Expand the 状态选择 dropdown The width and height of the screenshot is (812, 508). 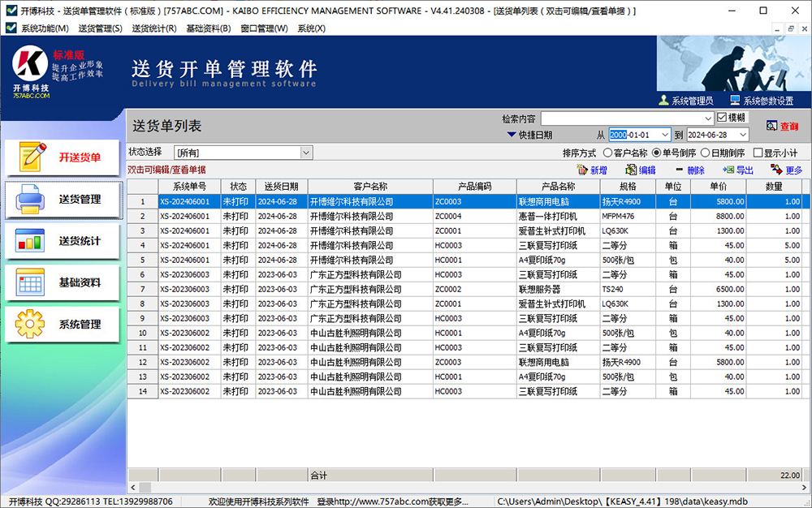click(x=306, y=153)
